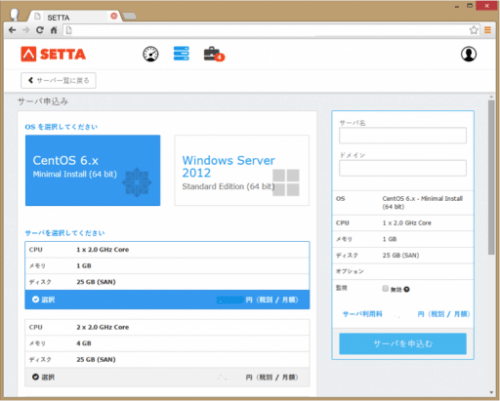Open the browser hamburger menu

(x=488, y=30)
